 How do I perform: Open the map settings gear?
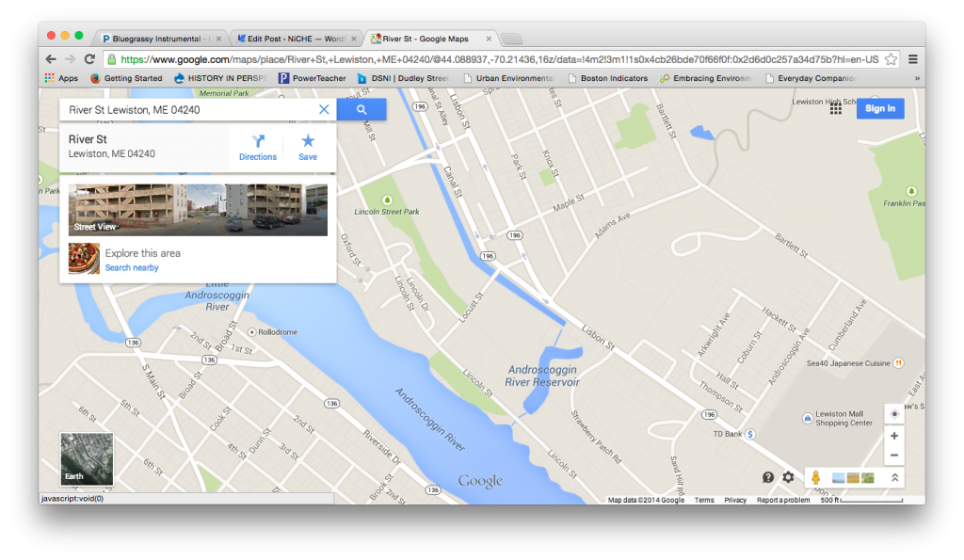pos(788,477)
